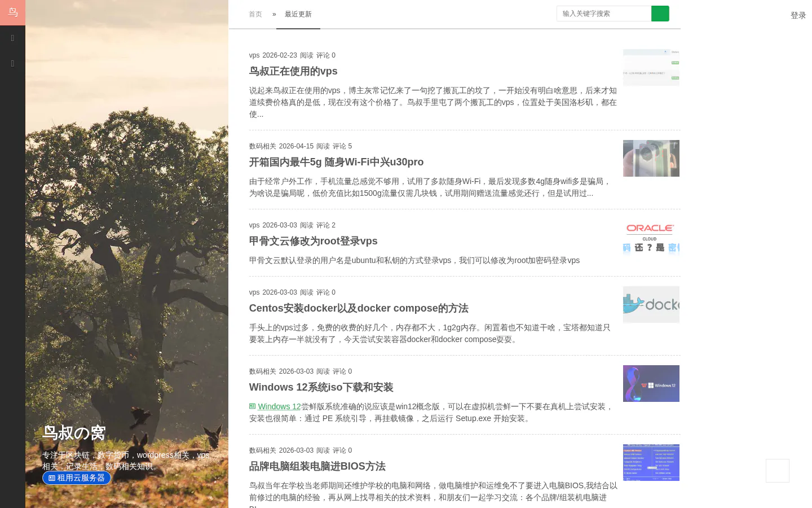Image resolution: width=812 pixels, height=508 pixels.
Task: Click the Docker logo thumbnail
Action: click(651, 304)
